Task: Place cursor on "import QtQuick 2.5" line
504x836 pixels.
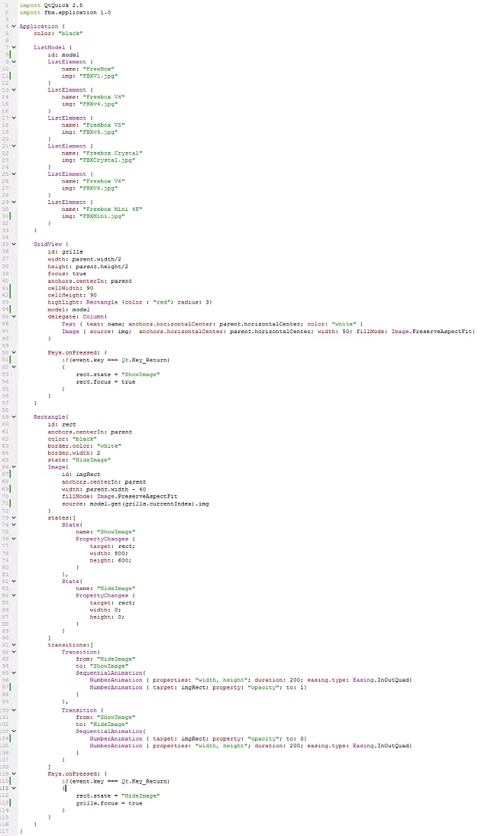Action: [x=47, y=5]
